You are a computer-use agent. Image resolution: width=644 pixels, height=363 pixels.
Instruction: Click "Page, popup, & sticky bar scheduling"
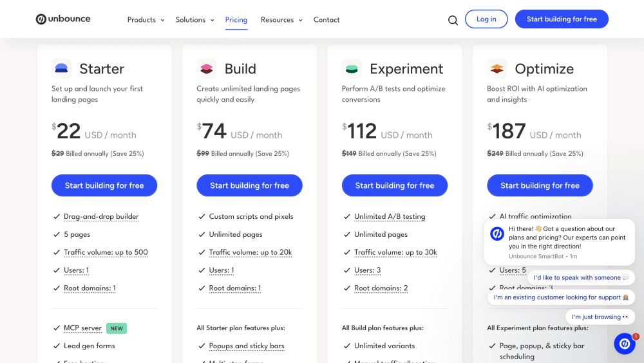coord(542,351)
